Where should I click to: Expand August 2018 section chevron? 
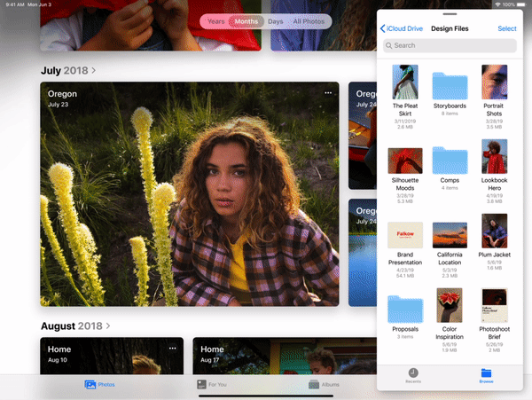coord(108,325)
